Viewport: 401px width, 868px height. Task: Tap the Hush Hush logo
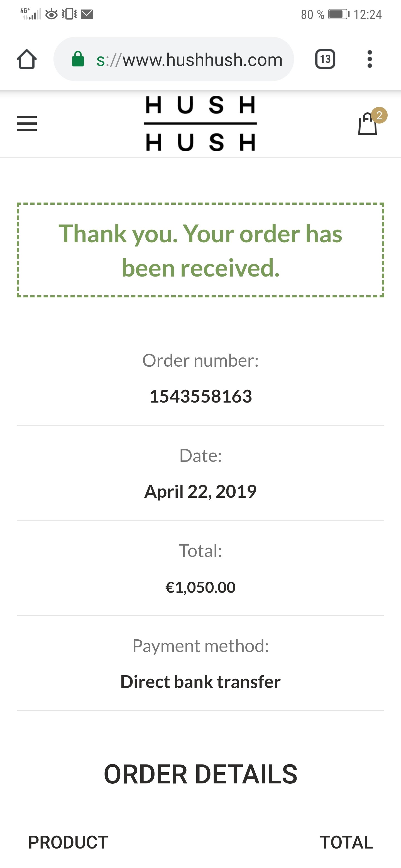(200, 123)
